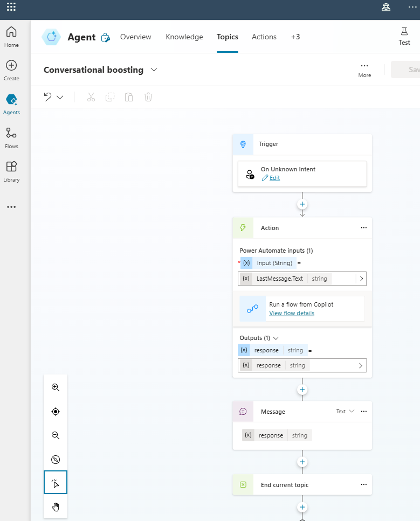This screenshot has width=420, height=521.
Task: Click the Power Automate inputs (1) label
Action: [276, 251]
